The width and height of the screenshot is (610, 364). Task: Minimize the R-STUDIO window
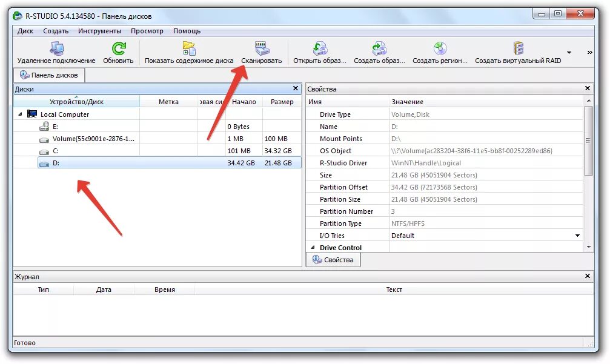point(541,13)
